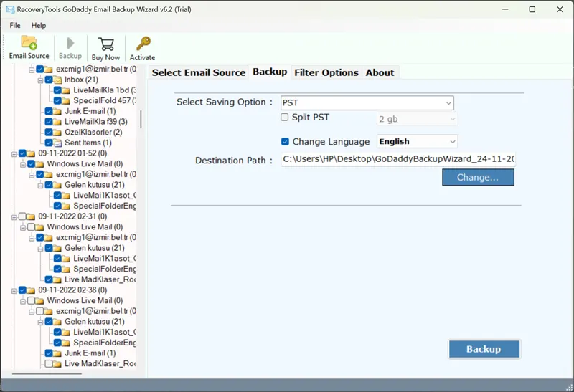Screen dimensions: 574x392
Task: Click the LiveMailKla f39 folder icon
Action: tap(57, 122)
